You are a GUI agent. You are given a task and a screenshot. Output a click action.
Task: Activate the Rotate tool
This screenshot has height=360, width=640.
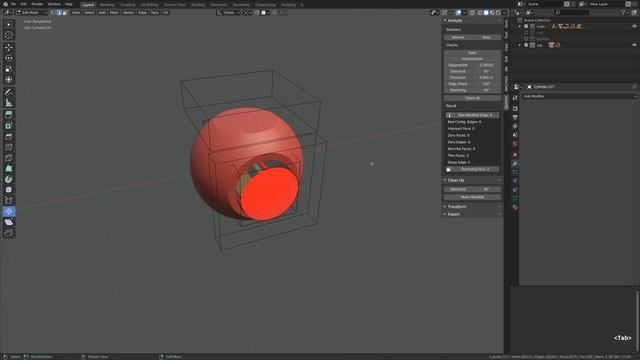[x=9, y=58]
